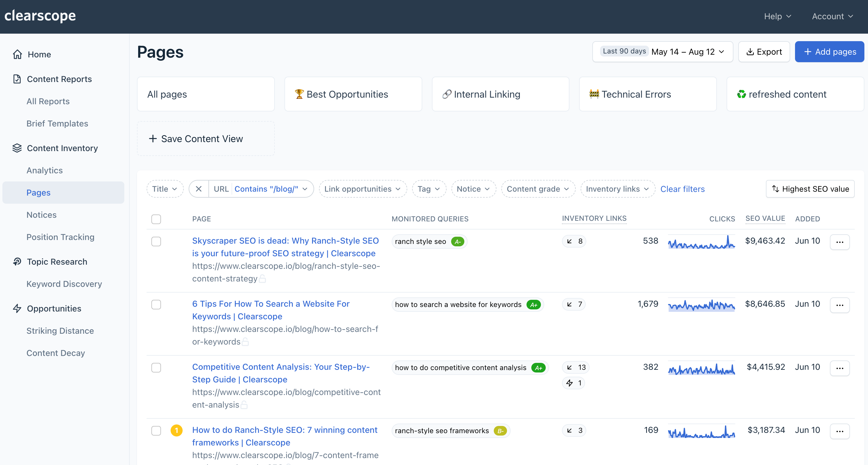Click the Clear filters link
This screenshot has height=465, width=868.
(682, 189)
